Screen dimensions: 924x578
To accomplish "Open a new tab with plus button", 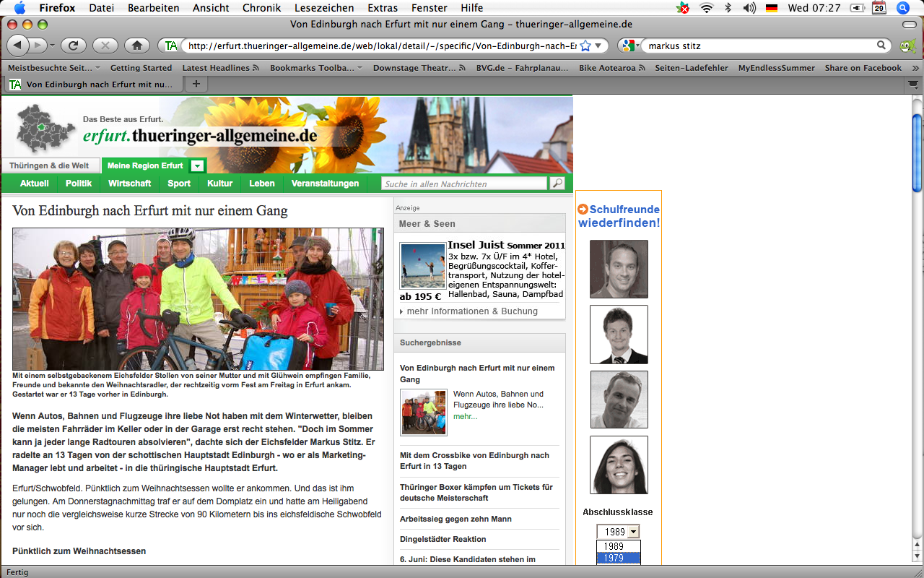I will [196, 85].
